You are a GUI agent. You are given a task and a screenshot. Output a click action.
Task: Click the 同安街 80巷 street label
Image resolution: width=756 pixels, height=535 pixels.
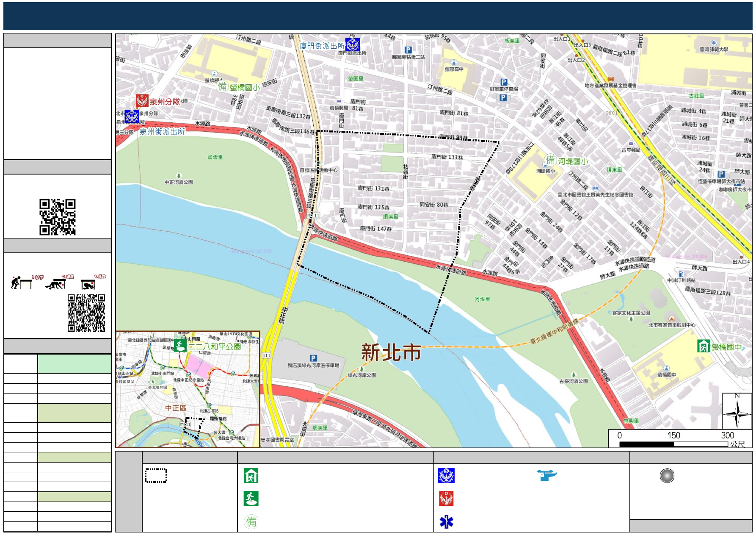click(434, 205)
